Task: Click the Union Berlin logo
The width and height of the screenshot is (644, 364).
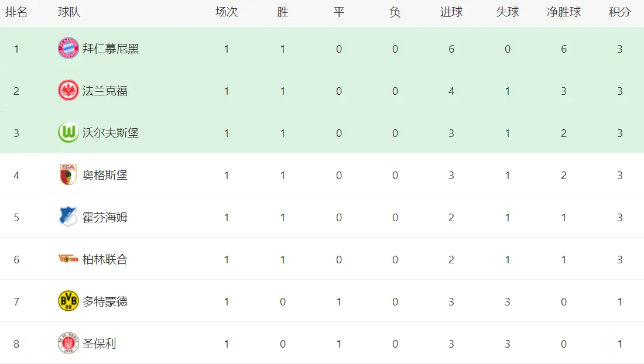Action: click(68, 259)
